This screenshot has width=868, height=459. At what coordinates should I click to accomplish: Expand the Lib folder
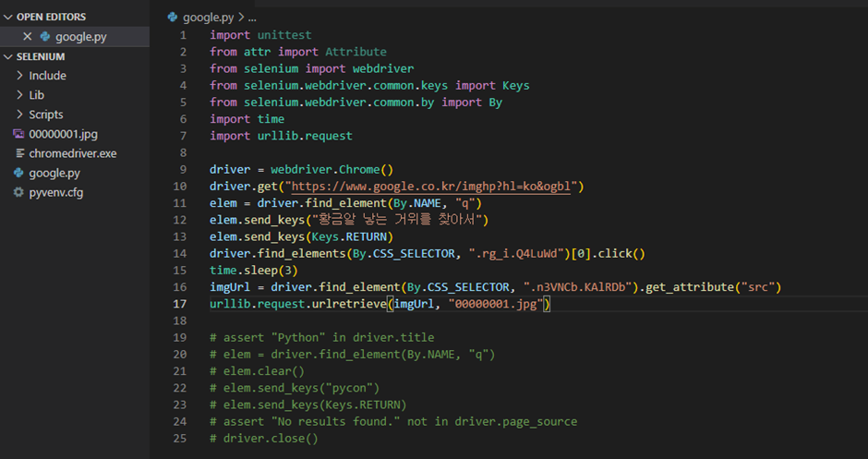(x=20, y=95)
